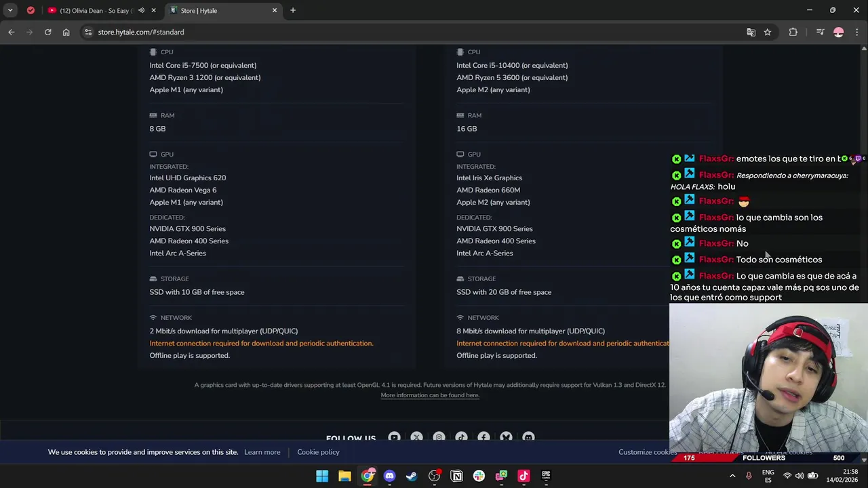Open TikTok app from the taskbar
The height and width of the screenshot is (488, 868).
[524, 476]
